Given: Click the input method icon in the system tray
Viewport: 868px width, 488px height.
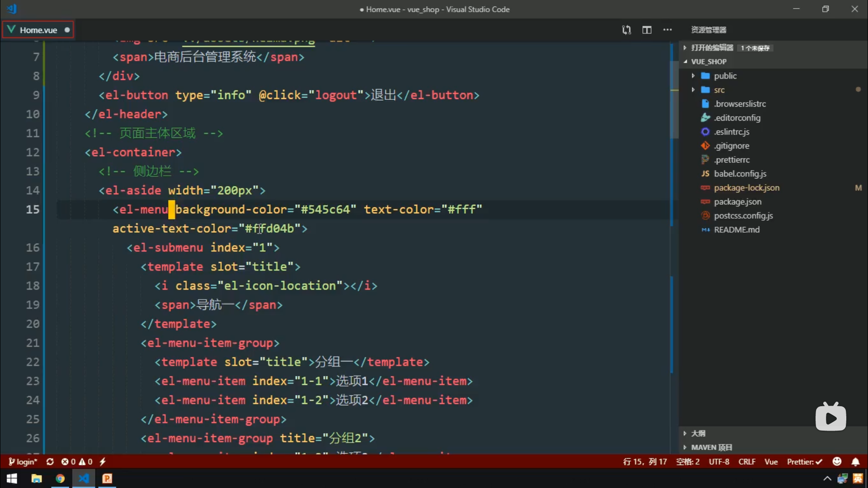Looking at the screenshot, I should tap(858, 479).
